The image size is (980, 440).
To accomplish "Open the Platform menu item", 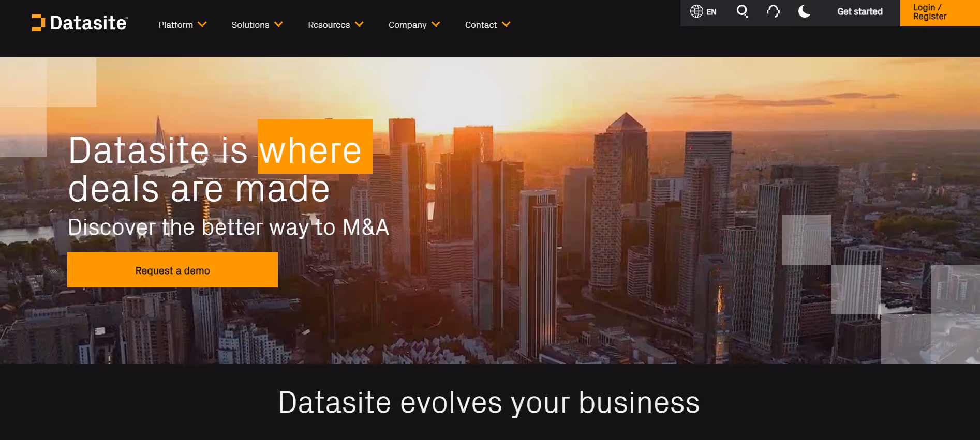I will tap(176, 25).
